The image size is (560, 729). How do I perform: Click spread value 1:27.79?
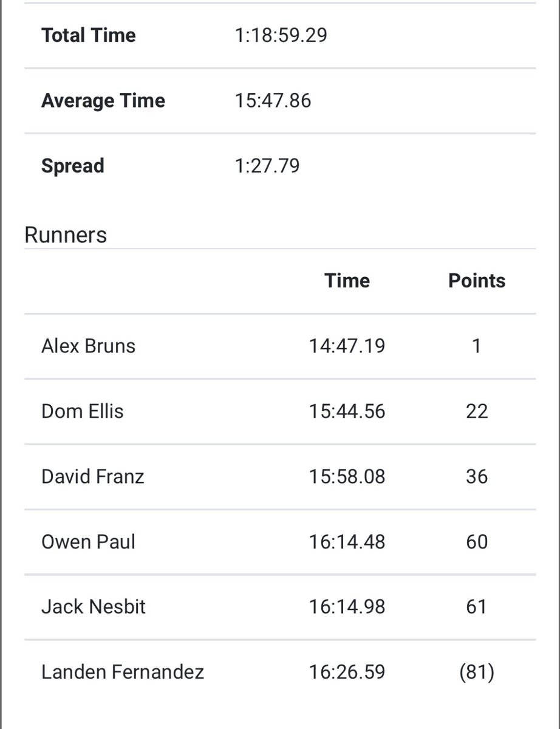pos(267,166)
